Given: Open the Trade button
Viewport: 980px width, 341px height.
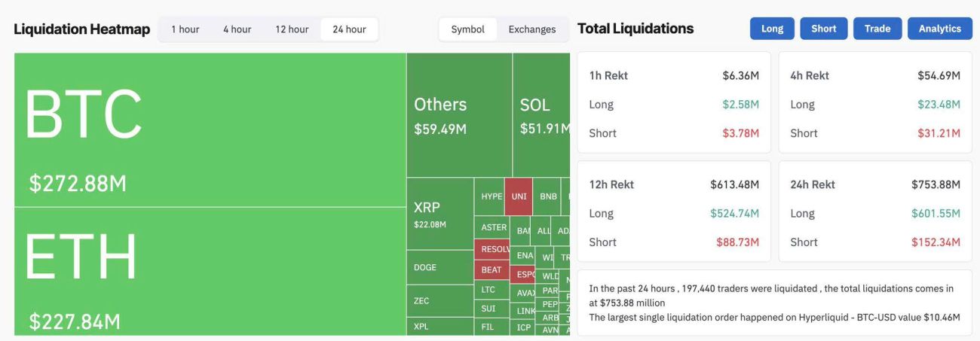Looking at the screenshot, I should coord(877,29).
